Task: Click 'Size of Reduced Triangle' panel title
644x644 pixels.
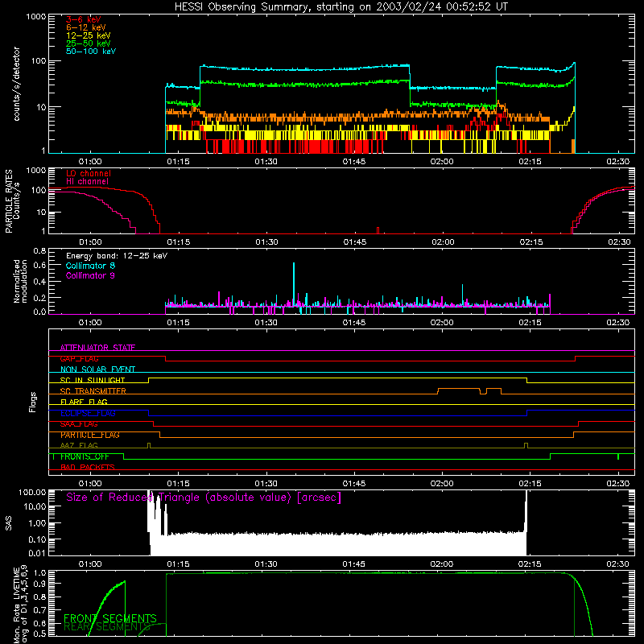Action: pos(204,497)
